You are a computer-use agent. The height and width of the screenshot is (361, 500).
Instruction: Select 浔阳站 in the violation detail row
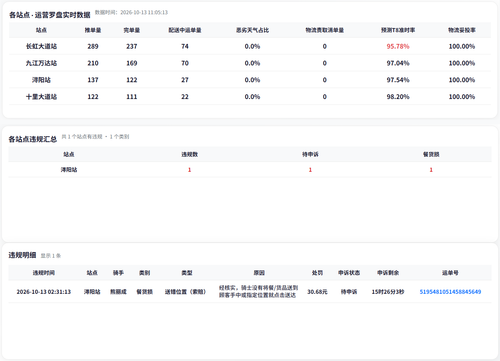pyautogui.click(x=92, y=292)
